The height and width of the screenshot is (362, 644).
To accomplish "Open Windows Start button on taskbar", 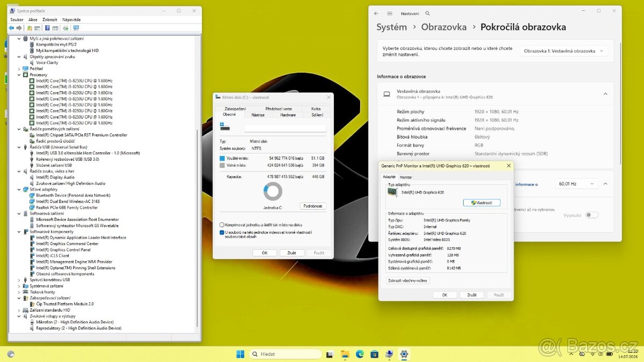I will 240,354.
